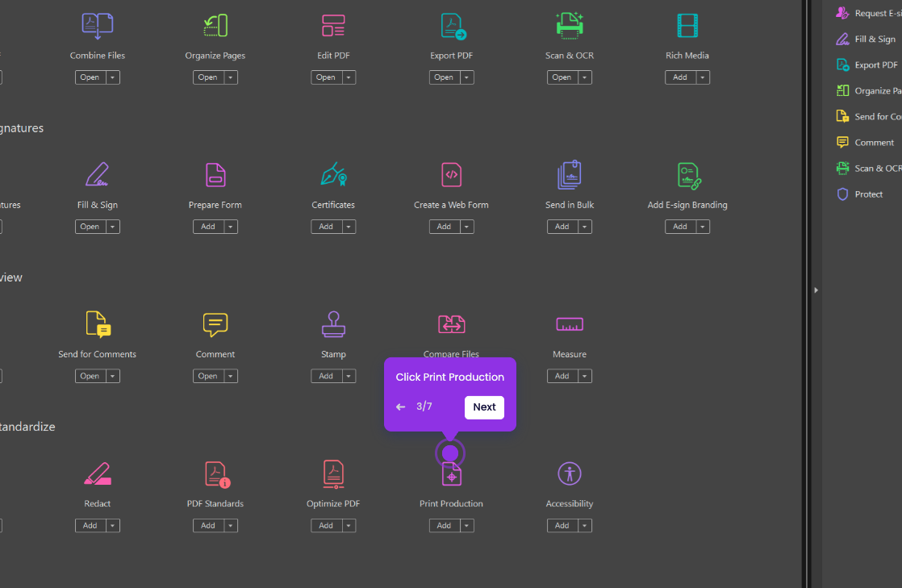This screenshot has width=902, height=588.
Task: Expand Accessibility Add dropdown arrow
Action: click(x=584, y=525)
